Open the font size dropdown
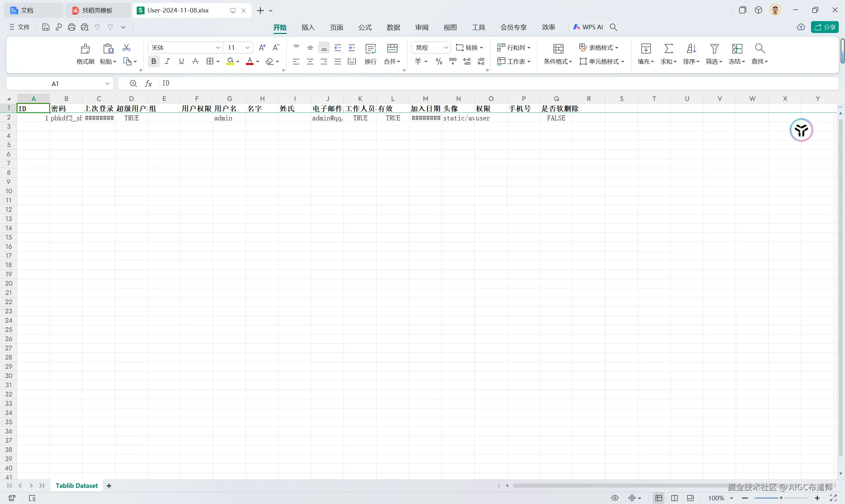Screen dimensions: 845x504 [x=247, y=47]
